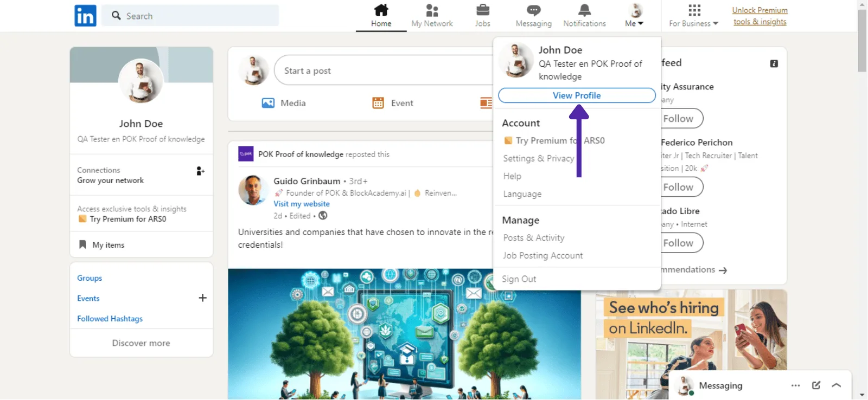Click the POK Proof of knowledge logo in the post header
The image size is (868, 400).
click(x=246, y=154)
